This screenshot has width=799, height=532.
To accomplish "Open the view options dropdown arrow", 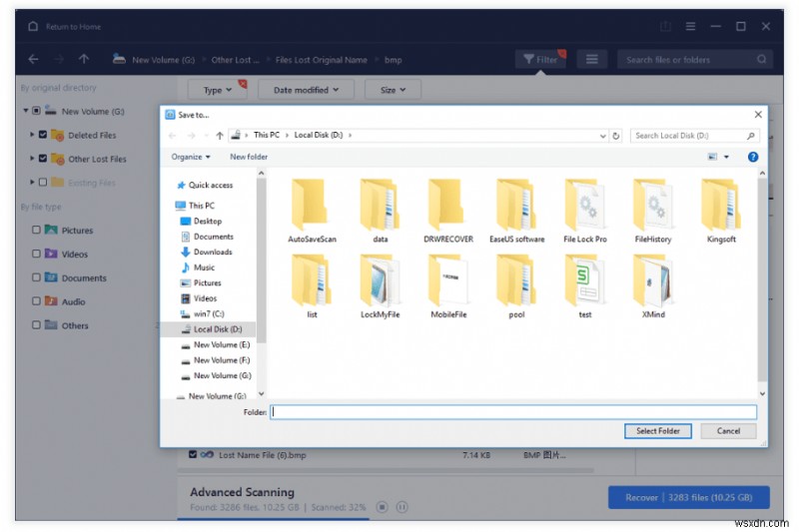I will click(x=727, y=157).
